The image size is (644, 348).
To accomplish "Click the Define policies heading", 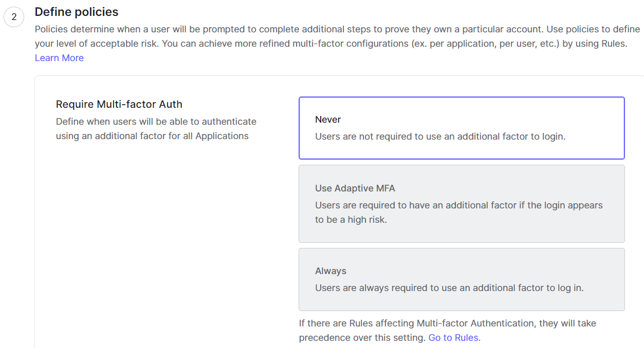I will pyautogui.click(x=76, y=11).
